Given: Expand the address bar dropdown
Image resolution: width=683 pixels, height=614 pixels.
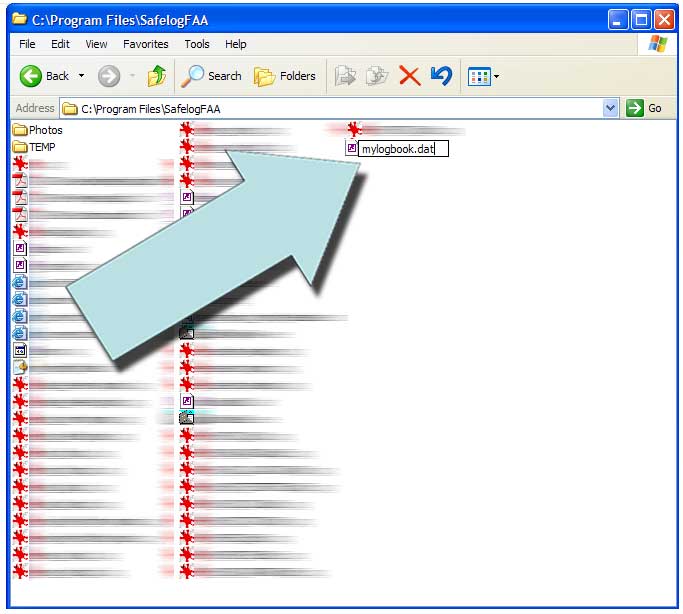Looking at the screenshot, I should tap(610, 108).
